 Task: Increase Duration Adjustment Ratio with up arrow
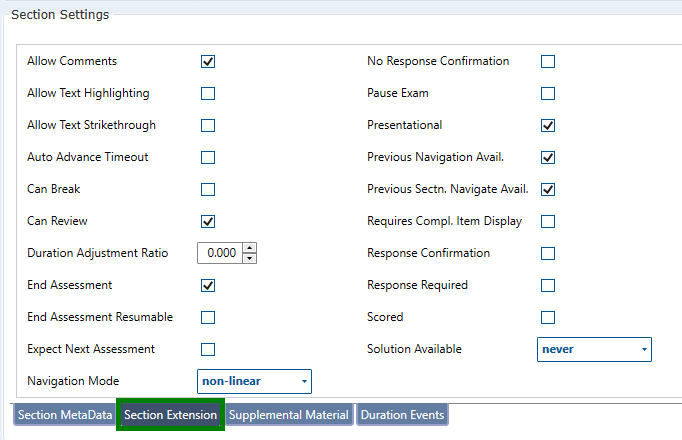coord(249,248)
